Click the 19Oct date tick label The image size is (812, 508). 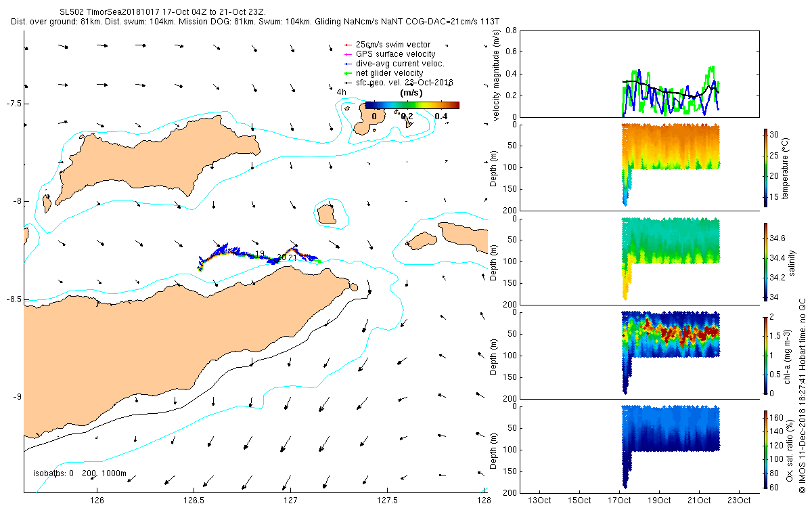659,500
